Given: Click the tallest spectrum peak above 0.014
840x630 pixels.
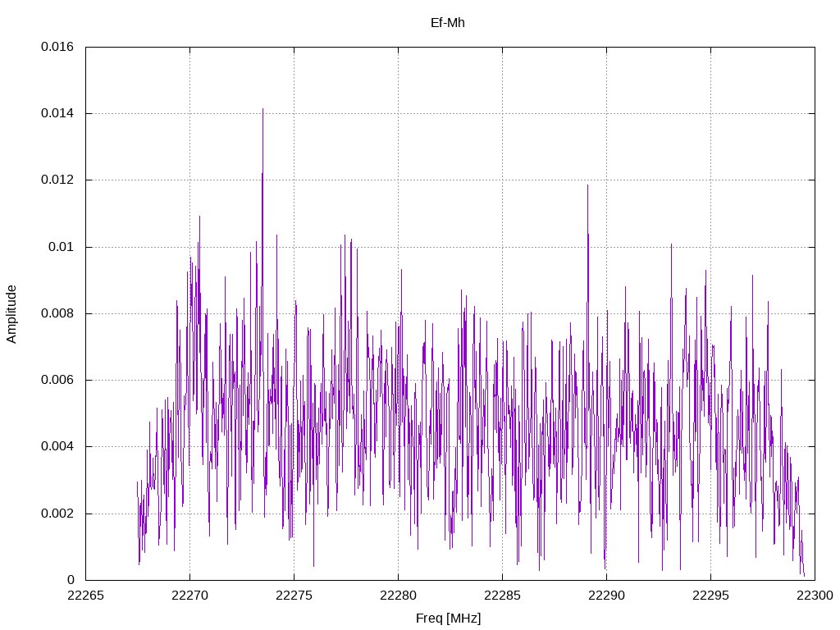Looking at the screenshot, I should pyautogui.click(x=262, y=109).
